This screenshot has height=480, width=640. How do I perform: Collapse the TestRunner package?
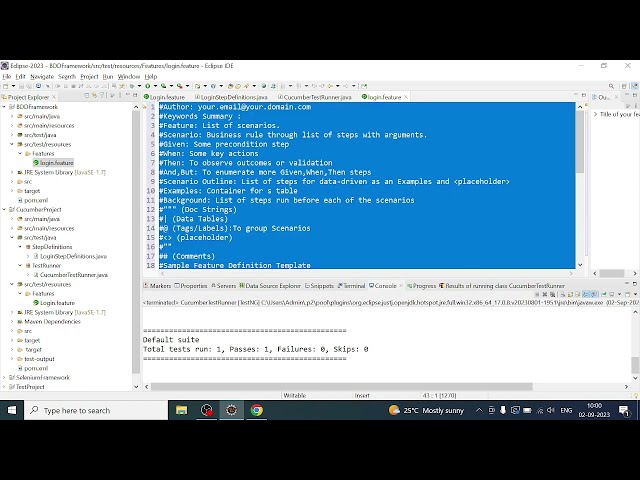[x=20, y=266]
